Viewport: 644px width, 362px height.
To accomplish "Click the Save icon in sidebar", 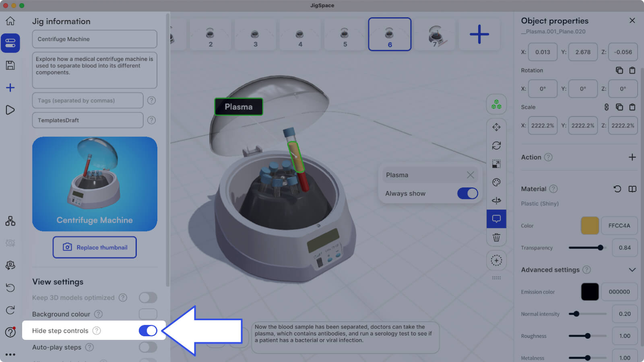I will [x=10, y=65].
